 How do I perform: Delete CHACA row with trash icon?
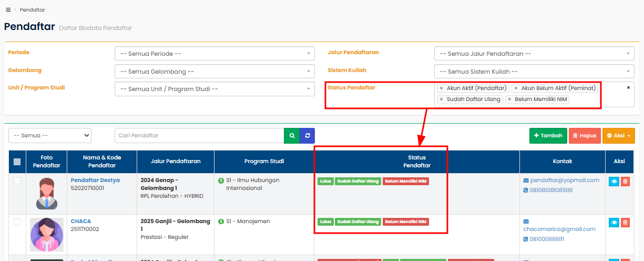pos(625,223)
